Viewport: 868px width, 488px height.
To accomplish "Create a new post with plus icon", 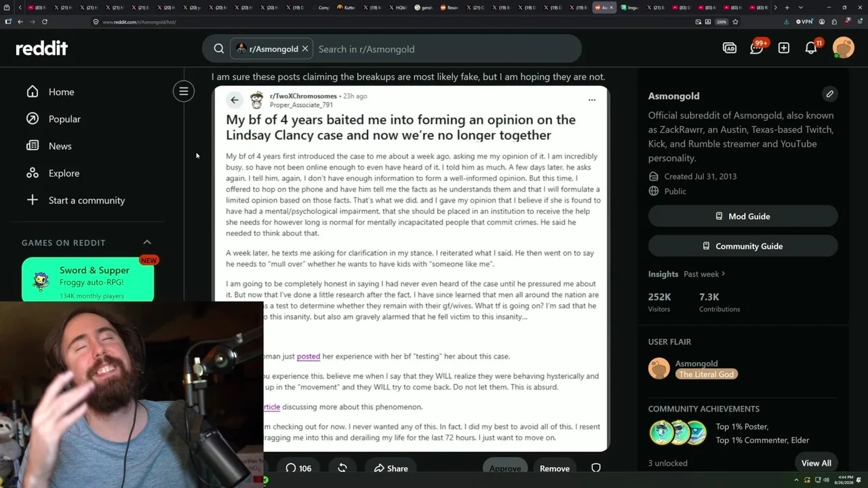I will point(784,48).
